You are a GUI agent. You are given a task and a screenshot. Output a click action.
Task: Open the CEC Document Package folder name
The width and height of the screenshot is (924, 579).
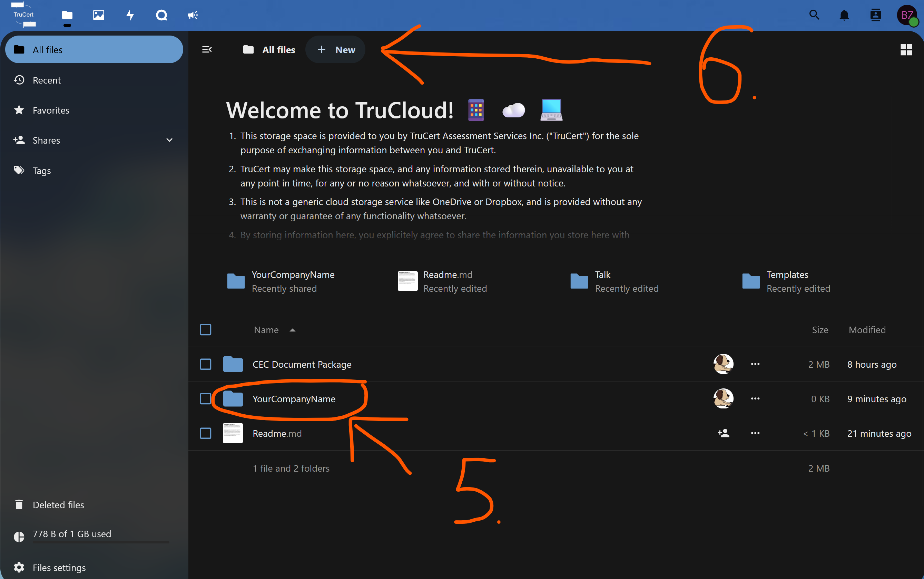pyautogui.click(x=302, y=364)
